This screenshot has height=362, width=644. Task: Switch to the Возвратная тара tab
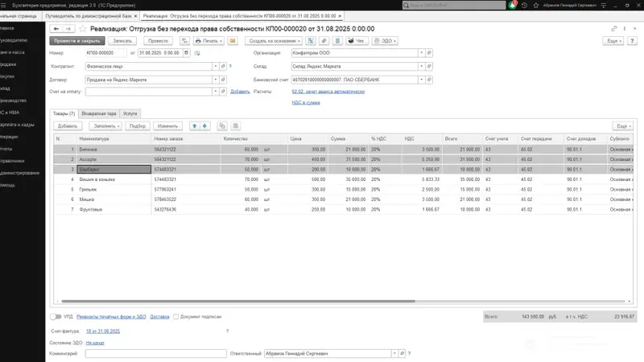99,113
